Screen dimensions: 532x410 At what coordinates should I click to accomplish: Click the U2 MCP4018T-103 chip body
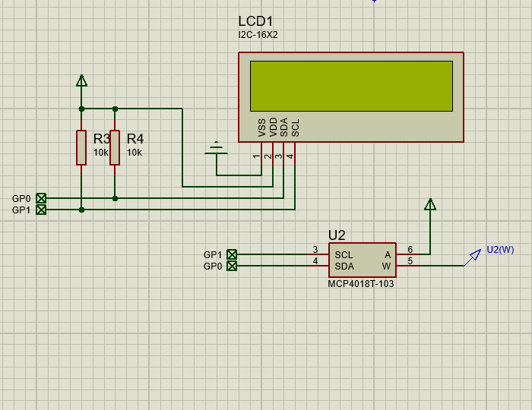pyautogui.click(x=362, y=260)
